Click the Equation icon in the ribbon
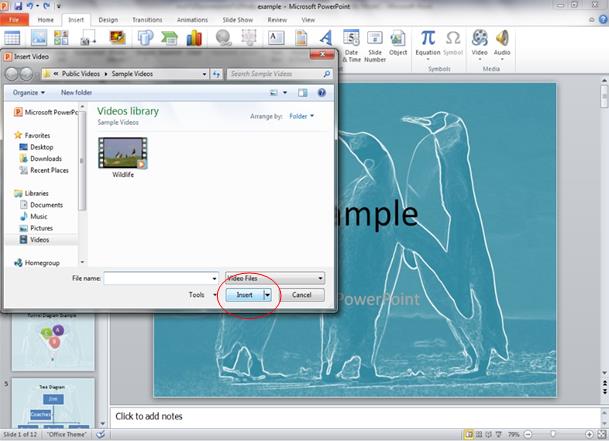This screenshot has height=441, width=609. pyautogui.click(x=427, y=39)
